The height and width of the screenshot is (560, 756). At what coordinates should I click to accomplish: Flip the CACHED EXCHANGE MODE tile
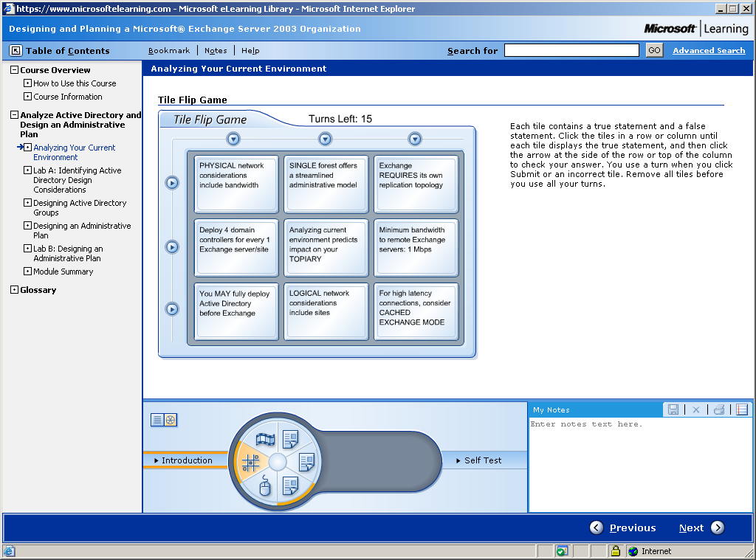coord(416,312)
